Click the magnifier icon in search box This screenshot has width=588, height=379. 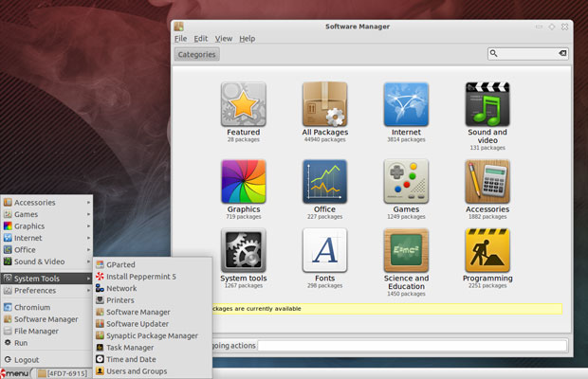click(494, 54)
